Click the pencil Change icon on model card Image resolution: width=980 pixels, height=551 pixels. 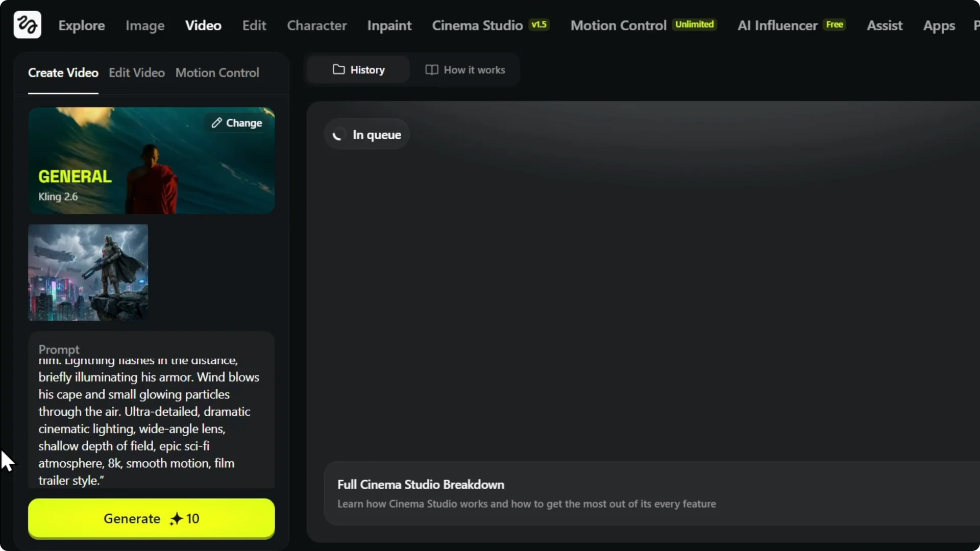[x=217, y=123]
